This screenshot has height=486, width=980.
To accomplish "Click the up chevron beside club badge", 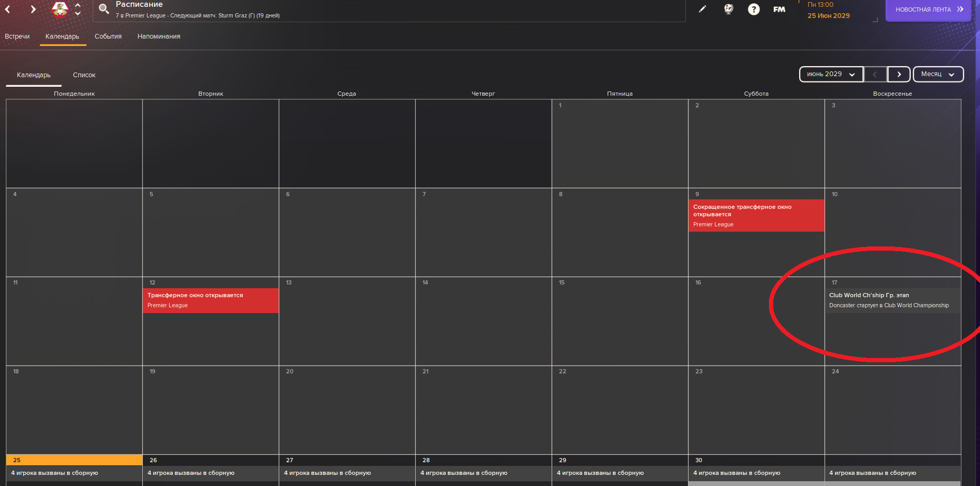I will pyautogui.click(x=78, y=5).
